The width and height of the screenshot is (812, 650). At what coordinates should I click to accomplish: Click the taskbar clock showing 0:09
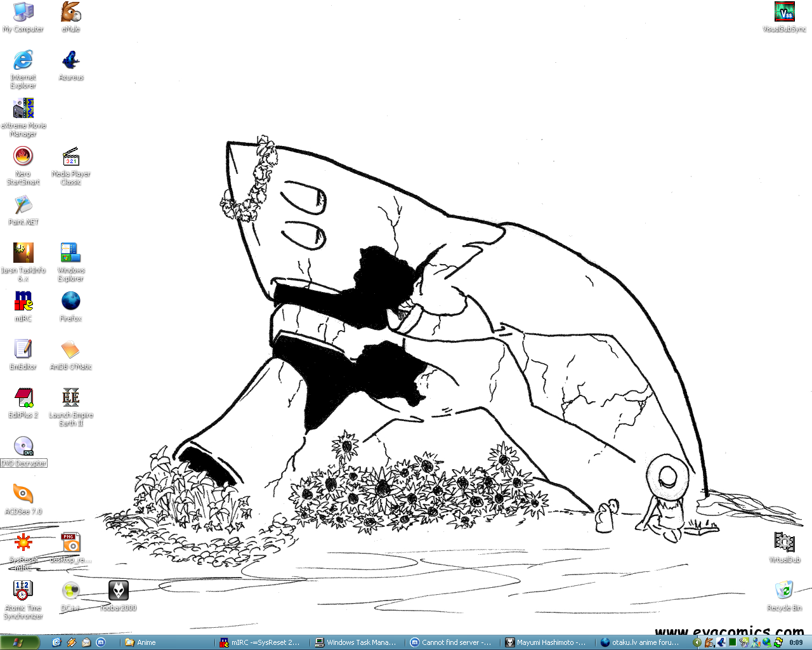(x=796, y=642)
